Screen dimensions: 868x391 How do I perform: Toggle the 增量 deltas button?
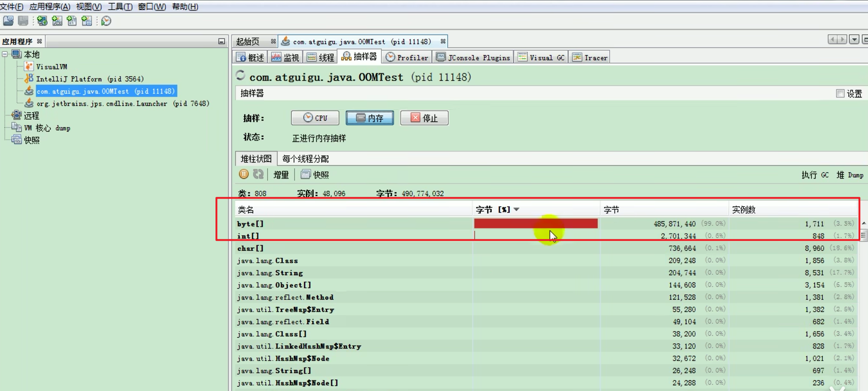click(x=281, y=174)
